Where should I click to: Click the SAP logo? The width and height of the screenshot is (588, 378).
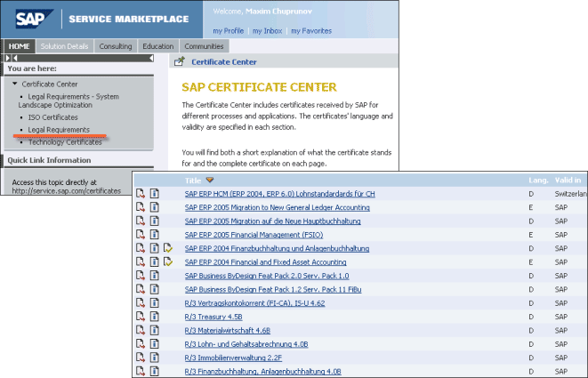[x=34, y=19]
